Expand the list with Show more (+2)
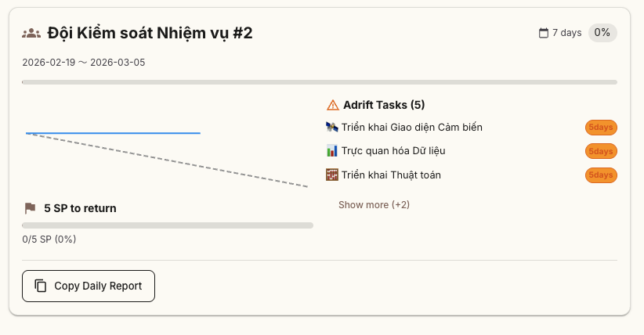Viewport: 644px width, 335px height. [x=374, y=205]
